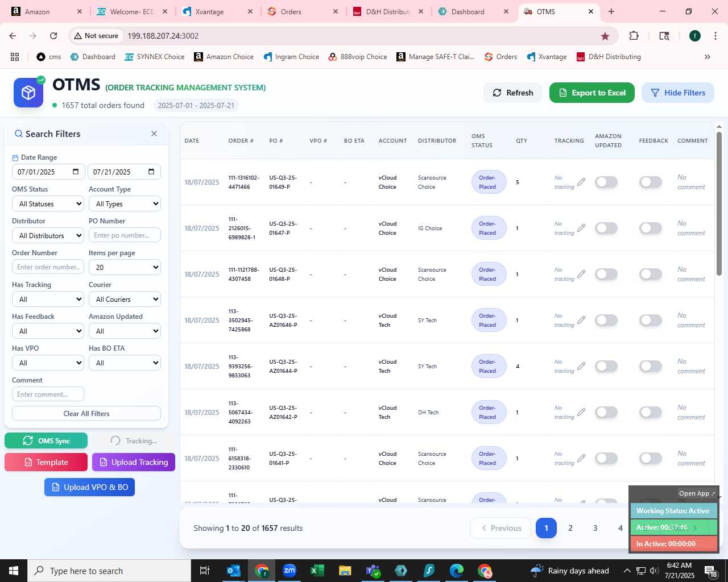The width and height of the screenshot is (728, 582).
Task: Edit tracking pencil for PO US-Q3-25-AZ01642-P
Action: (x=581, y=412)
